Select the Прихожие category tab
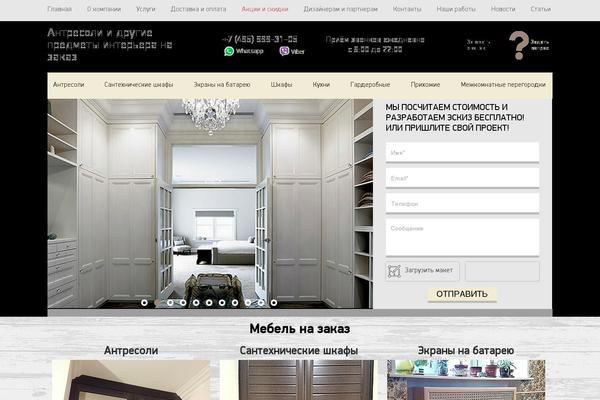This screenshot has height=400, width=600. point(425,85)
